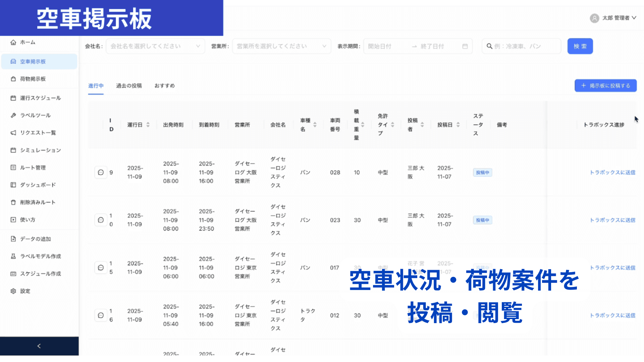
Task: Switch to the 過去の投稿 tab
Action: (129, 86)
